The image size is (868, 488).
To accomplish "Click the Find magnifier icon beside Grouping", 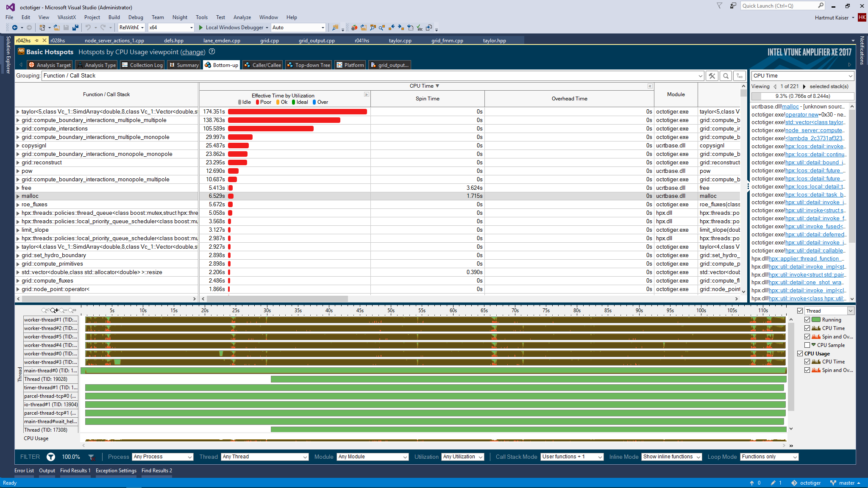I will [726, 76].
